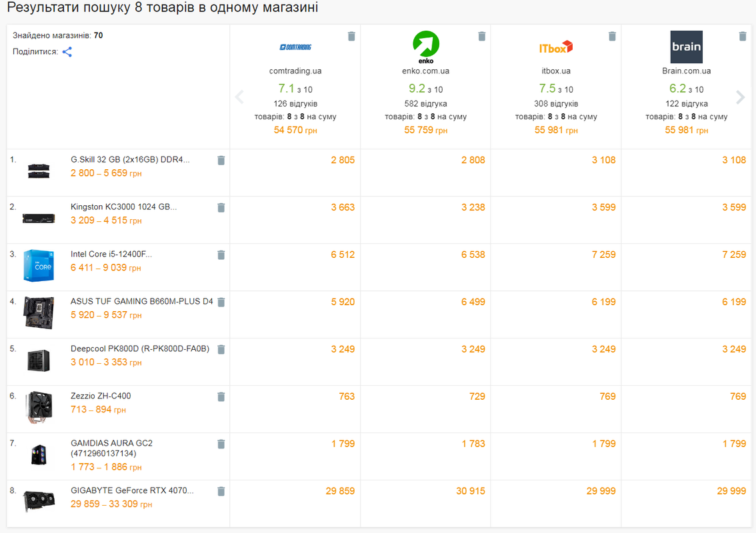756x533 pixels.
Task: Delete G.Skill 32 GB row with trash icon
Action: click(221, 161)
